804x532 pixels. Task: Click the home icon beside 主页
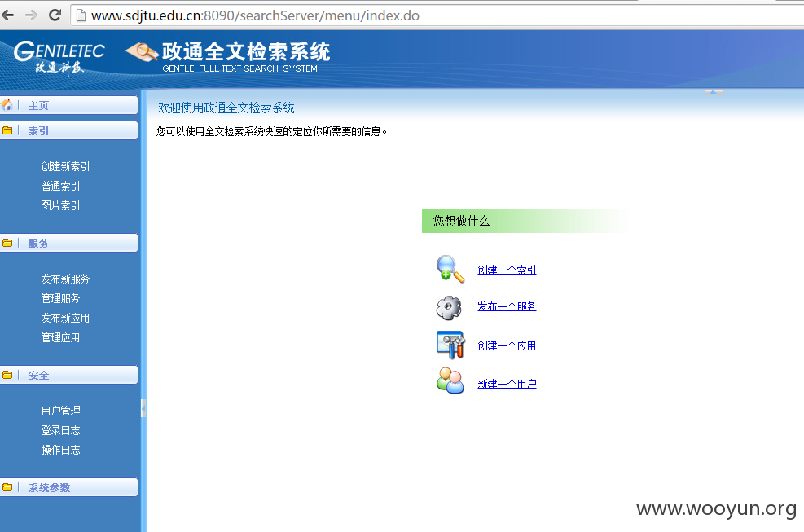(x=7, y=105)
